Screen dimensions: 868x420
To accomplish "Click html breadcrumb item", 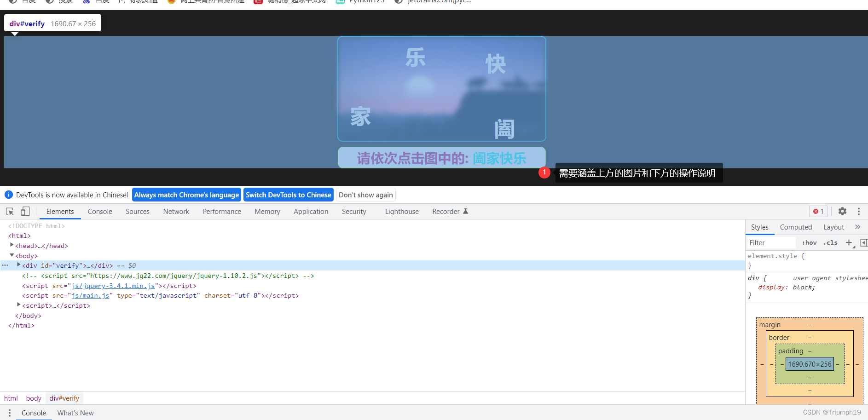I will pyautogui.click(x=11, y=398).
